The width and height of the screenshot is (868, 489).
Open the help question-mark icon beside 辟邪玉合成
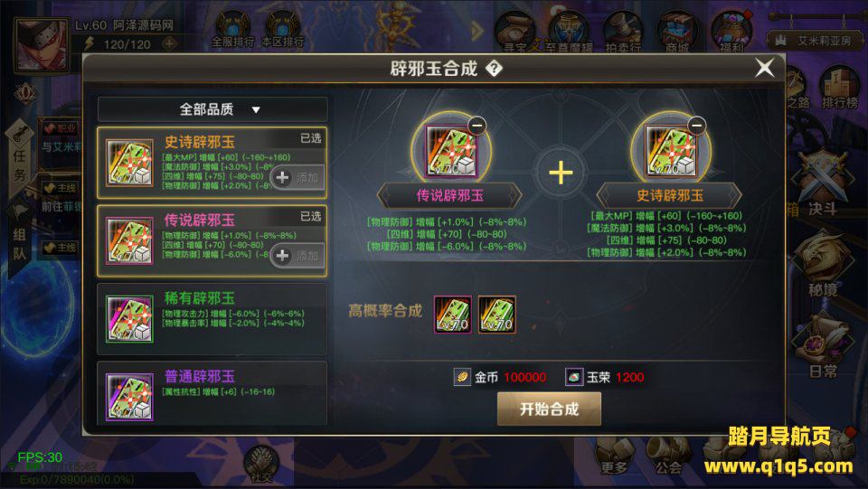click(x=494, y=69)
